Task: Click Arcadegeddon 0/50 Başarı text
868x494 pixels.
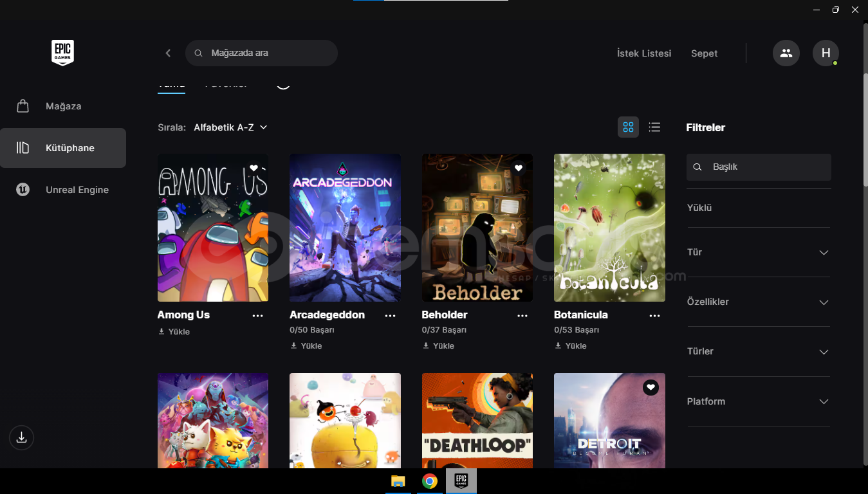Action: (312, 330)
